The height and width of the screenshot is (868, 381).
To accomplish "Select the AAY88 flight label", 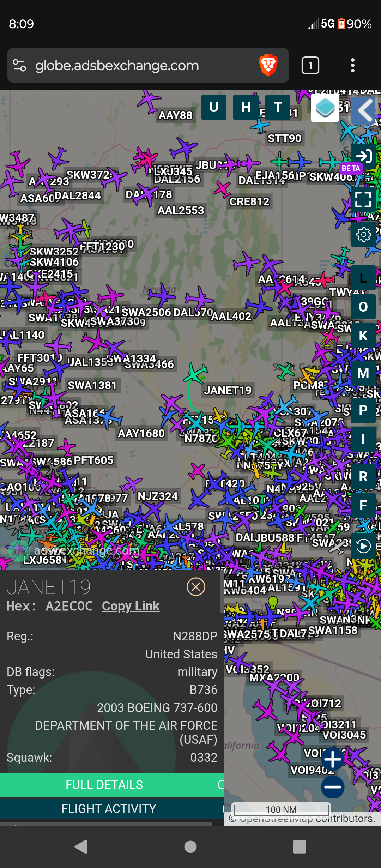I will coord(175,115).
